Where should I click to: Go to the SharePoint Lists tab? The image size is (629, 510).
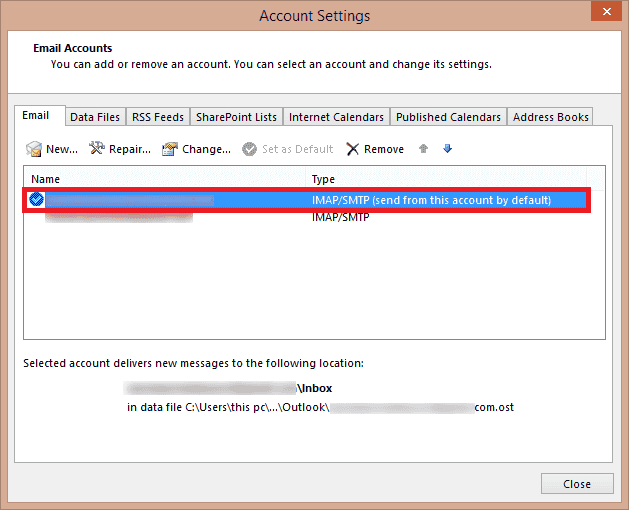(x=236, y=117)
